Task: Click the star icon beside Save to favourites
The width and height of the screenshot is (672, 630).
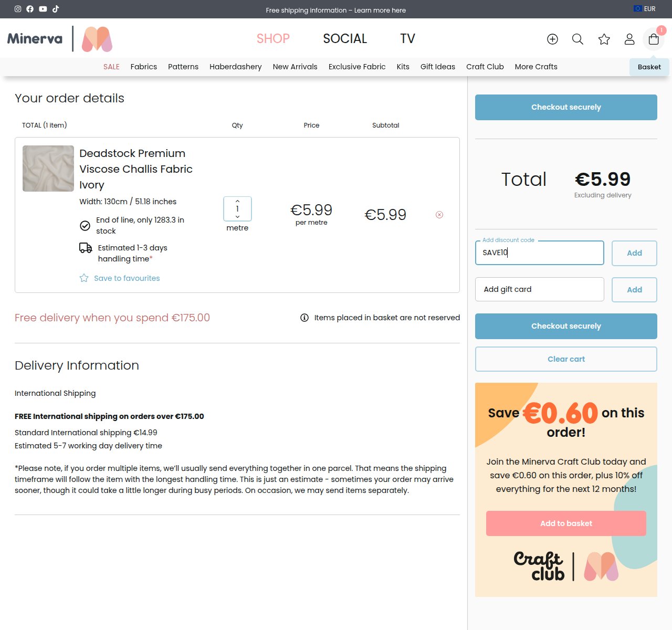Action: 84,278
